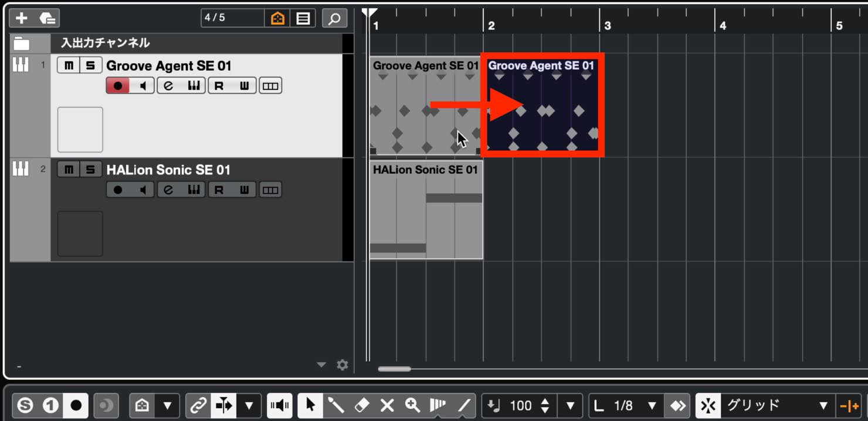Toggle the circled 1 button in the bottom toolbar
The height and width of the screenshot is (421, 868).
click(x=50, y=405)
